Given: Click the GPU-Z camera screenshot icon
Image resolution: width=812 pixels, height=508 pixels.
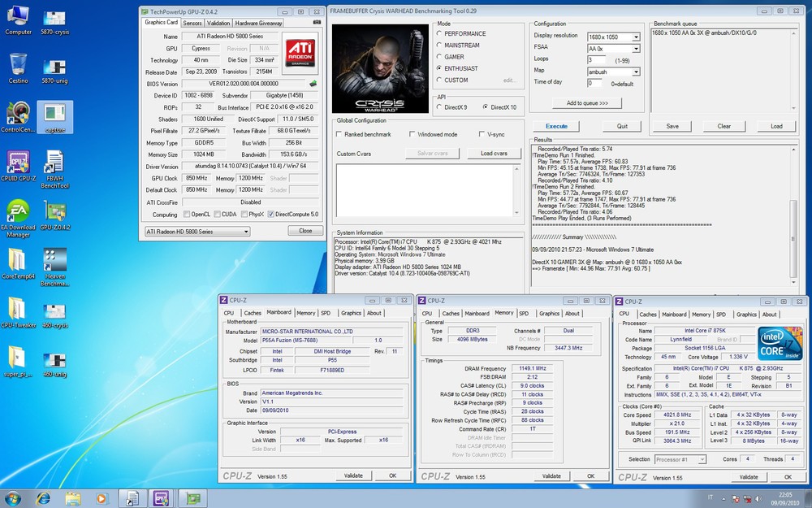Looking at the screenshot, I should pyautogui.click(x=317, y=22).
